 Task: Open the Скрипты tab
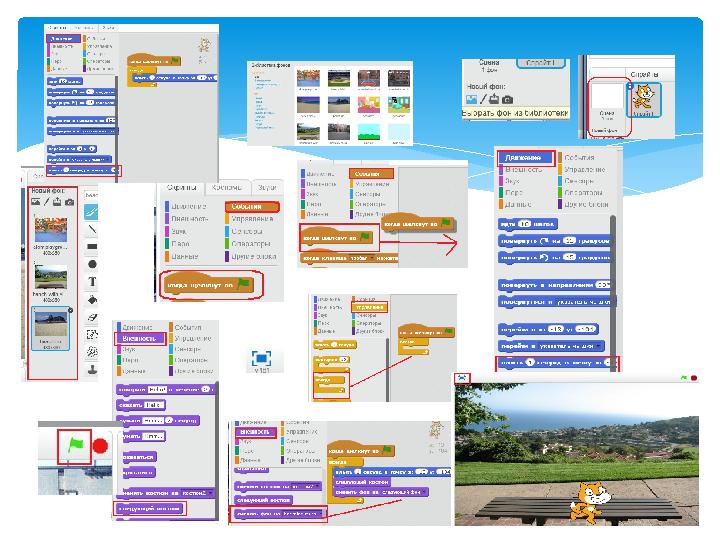[x=182, y=187]
